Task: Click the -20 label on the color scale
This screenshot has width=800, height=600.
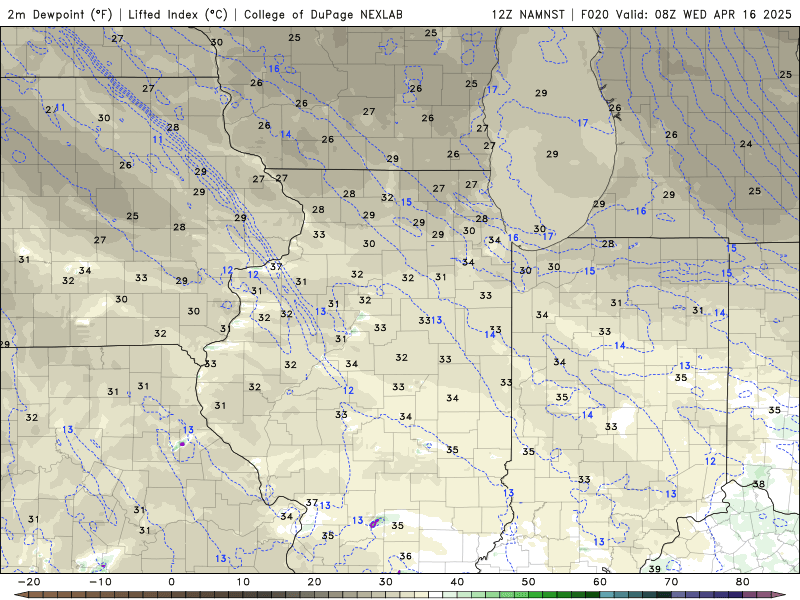Action: [29, 582]
